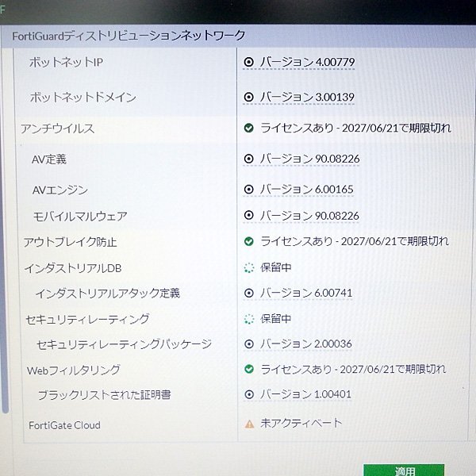The image size is (476, 476).
Task: Click the FortiGate Cloud label
Action: [x=65, y=425]
